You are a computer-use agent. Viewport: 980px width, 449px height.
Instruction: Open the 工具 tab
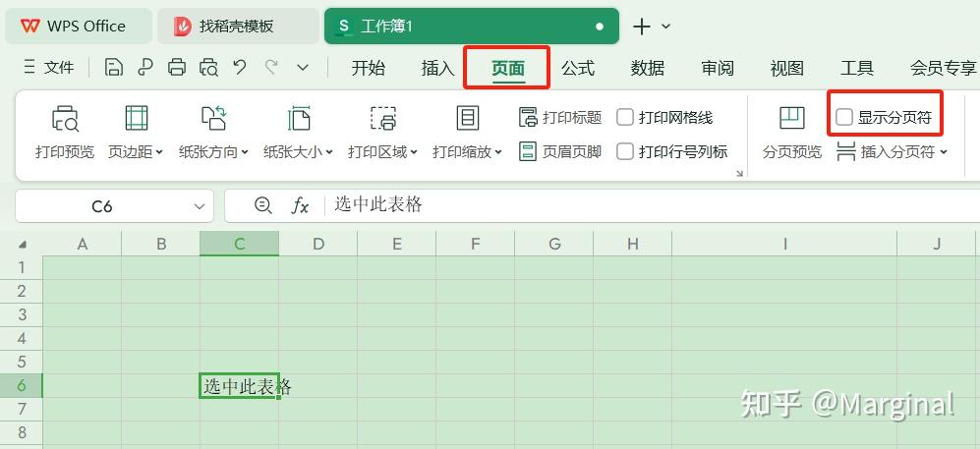pyautogui.click(x=857, y=68)
